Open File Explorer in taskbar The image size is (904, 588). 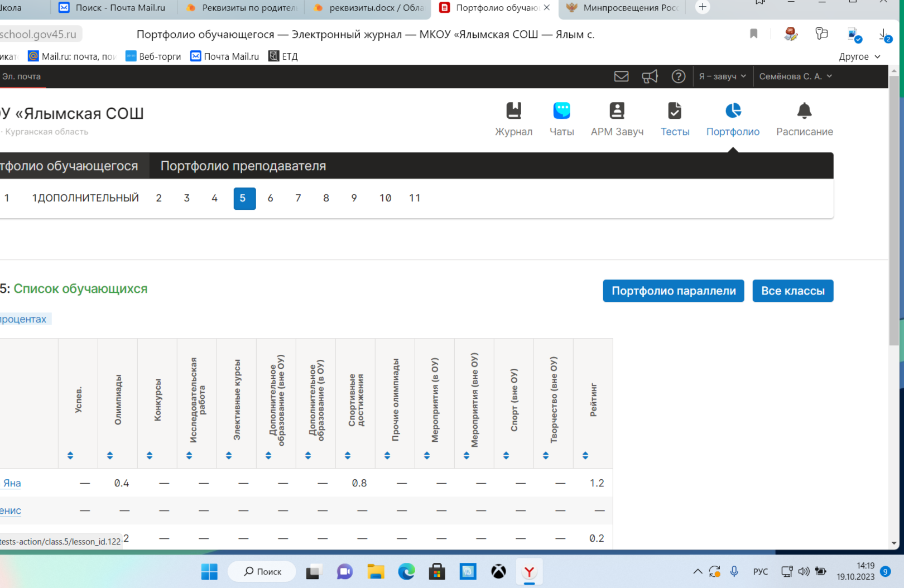click(x=376, y=572)
